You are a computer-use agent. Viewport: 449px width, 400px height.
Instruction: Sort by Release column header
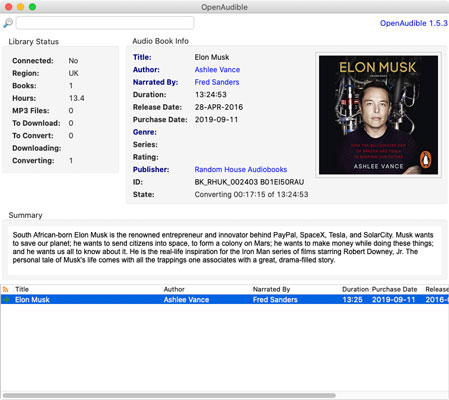437,289
